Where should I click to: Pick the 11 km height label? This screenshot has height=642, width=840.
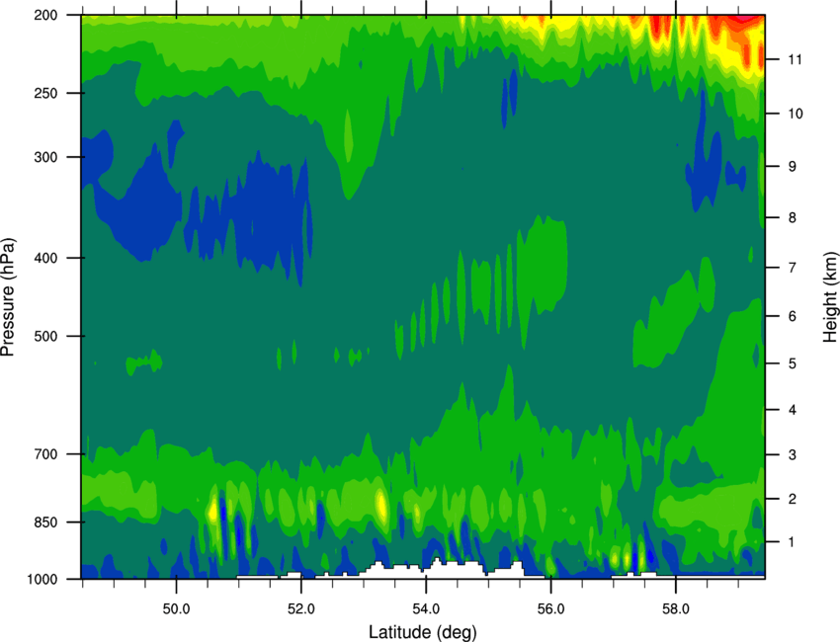795,59
